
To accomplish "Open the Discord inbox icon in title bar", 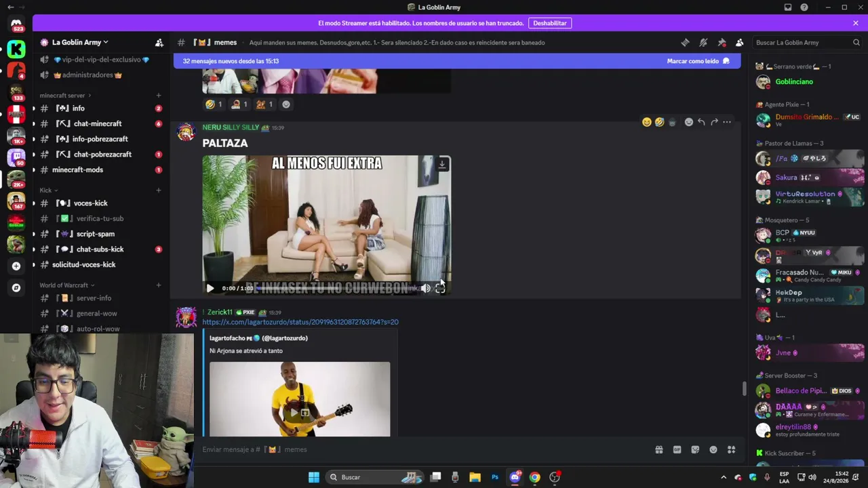I will pos(788,7).
